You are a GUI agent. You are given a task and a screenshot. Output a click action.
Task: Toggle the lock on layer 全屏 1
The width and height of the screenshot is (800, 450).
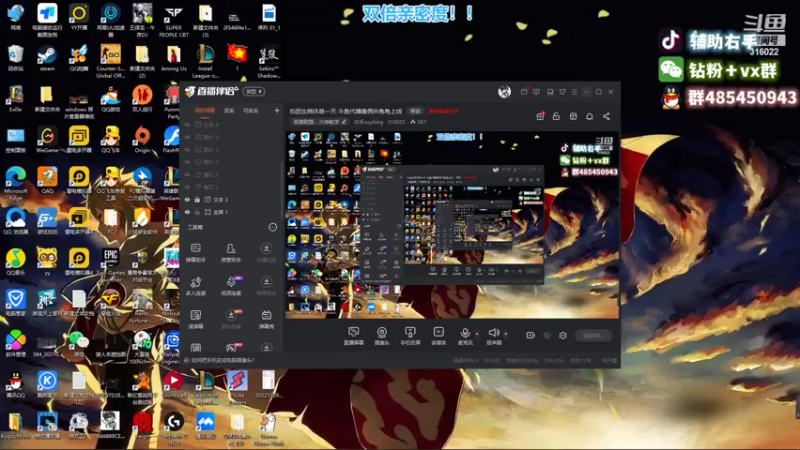point(197,212)
